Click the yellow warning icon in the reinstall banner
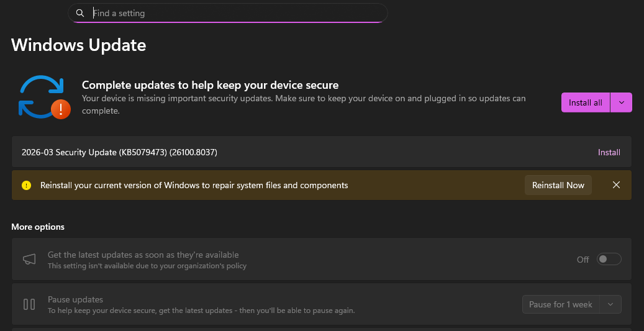 [26, 185]
